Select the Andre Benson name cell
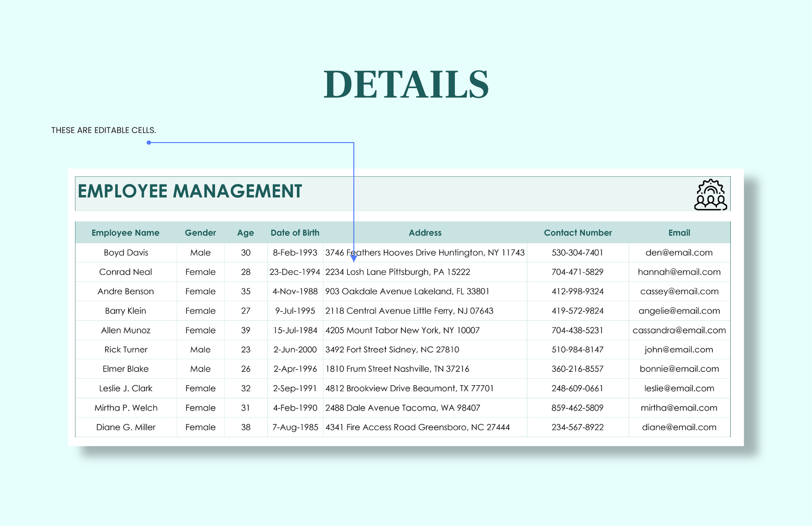Image resolution: width=812 pixels, height=526 pixels. (126, 292)
